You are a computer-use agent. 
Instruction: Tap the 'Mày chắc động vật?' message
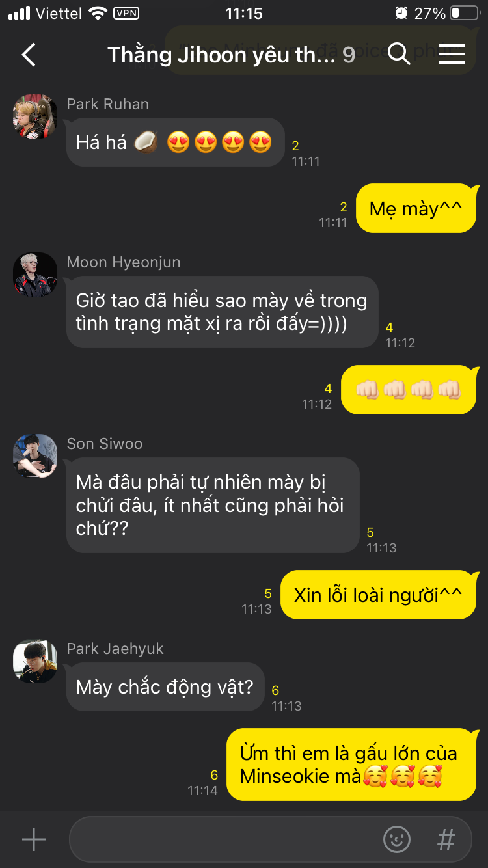click(x=165, y=686)
